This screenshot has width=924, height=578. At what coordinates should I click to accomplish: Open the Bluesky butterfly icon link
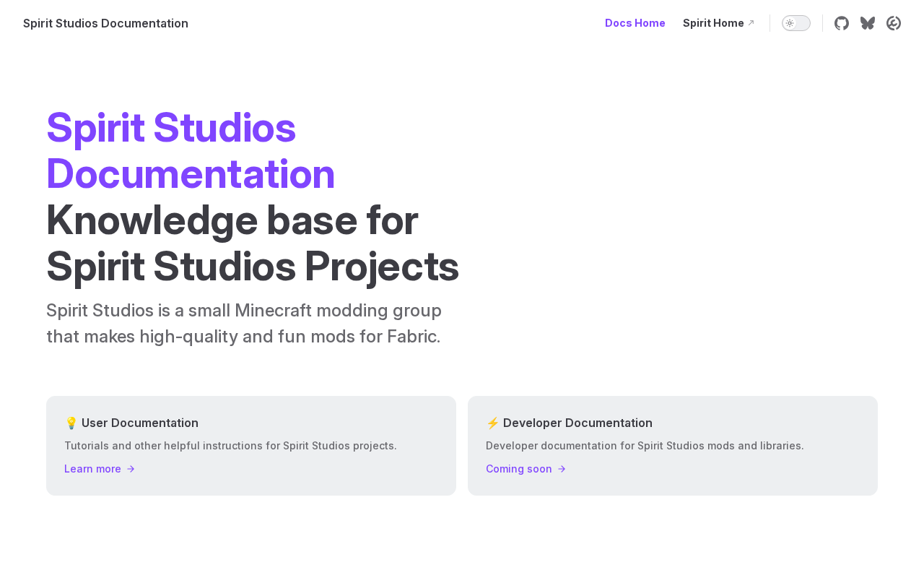point(868,23)
